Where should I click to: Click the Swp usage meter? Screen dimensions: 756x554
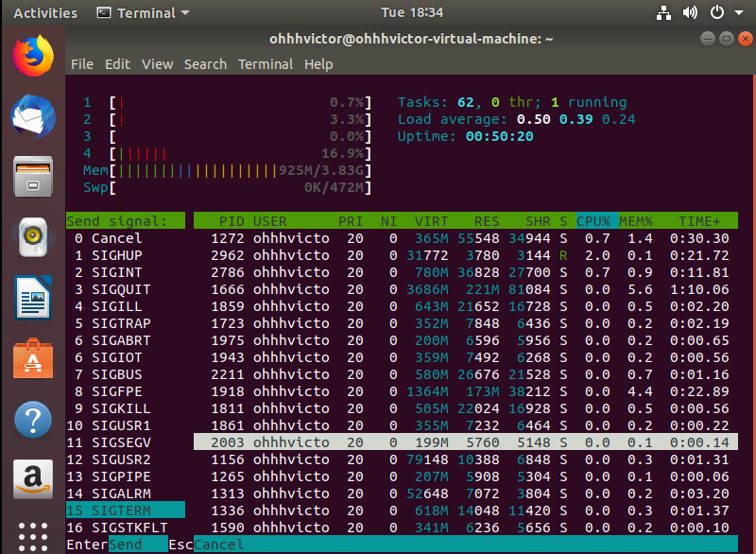coord(227,187)
